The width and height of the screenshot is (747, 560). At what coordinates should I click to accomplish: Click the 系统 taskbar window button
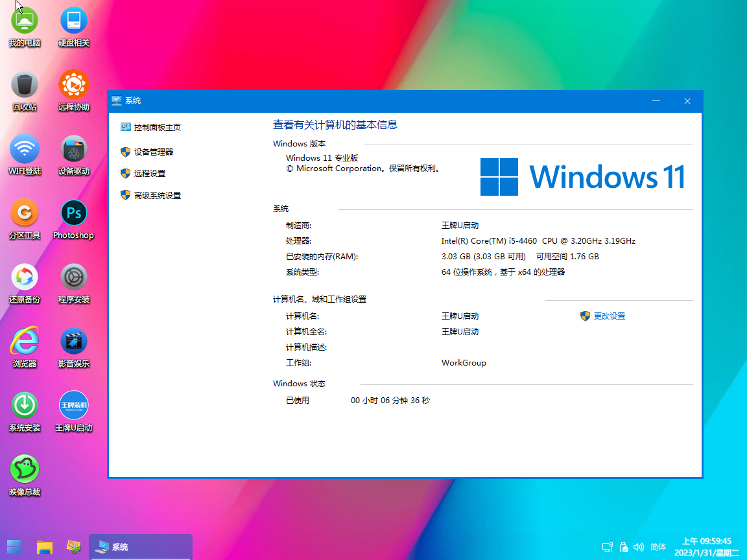(141, 546)
